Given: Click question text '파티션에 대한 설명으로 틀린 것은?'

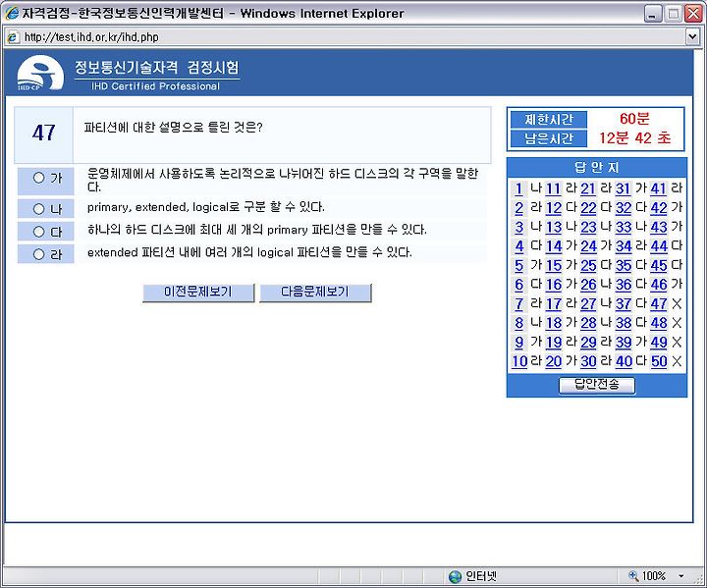Looking at the screenshot, I should [x=173, y=128].
